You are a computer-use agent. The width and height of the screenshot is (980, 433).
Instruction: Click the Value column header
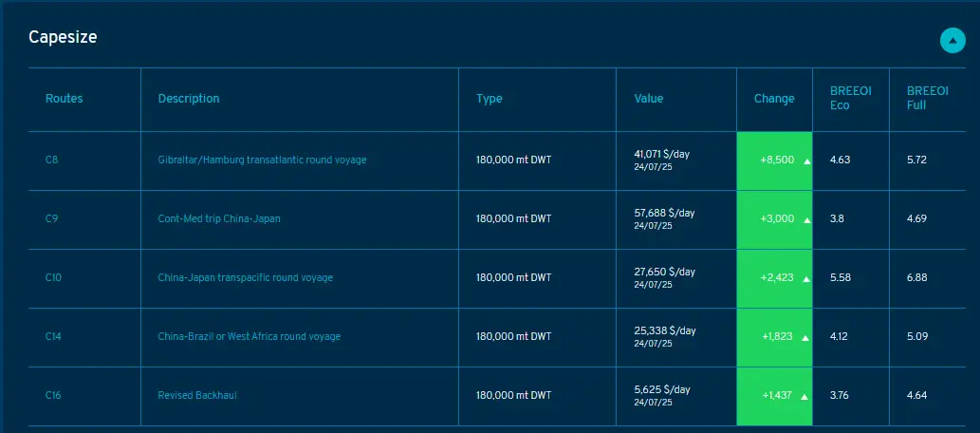(x=649, y=99)
